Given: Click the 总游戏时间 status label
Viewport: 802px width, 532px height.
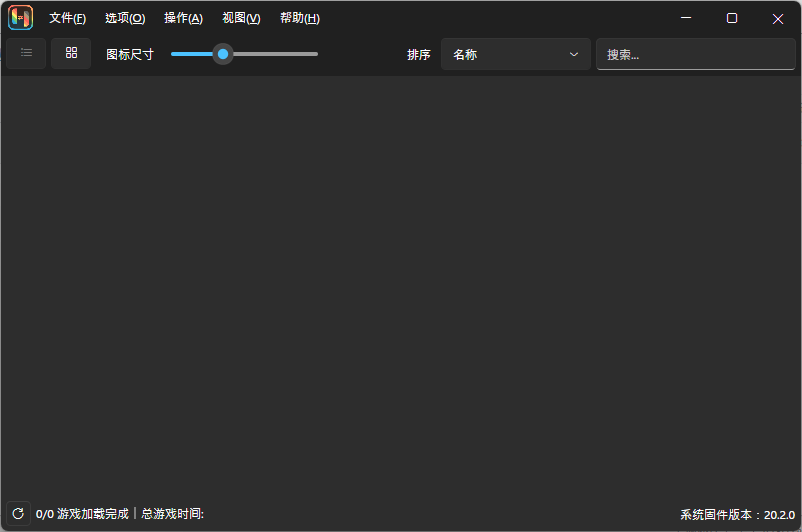Looking at the screenshot, I should coord(172,514).
